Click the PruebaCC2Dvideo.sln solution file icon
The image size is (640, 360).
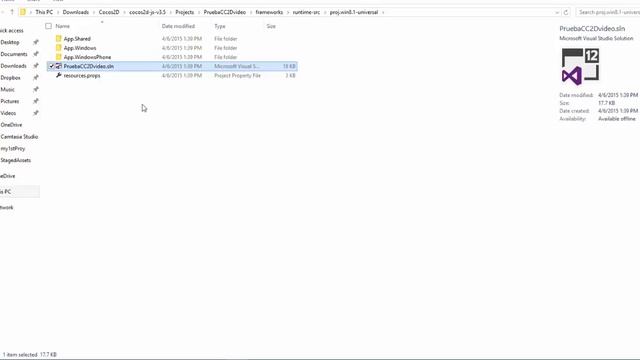tap(58, 66)
